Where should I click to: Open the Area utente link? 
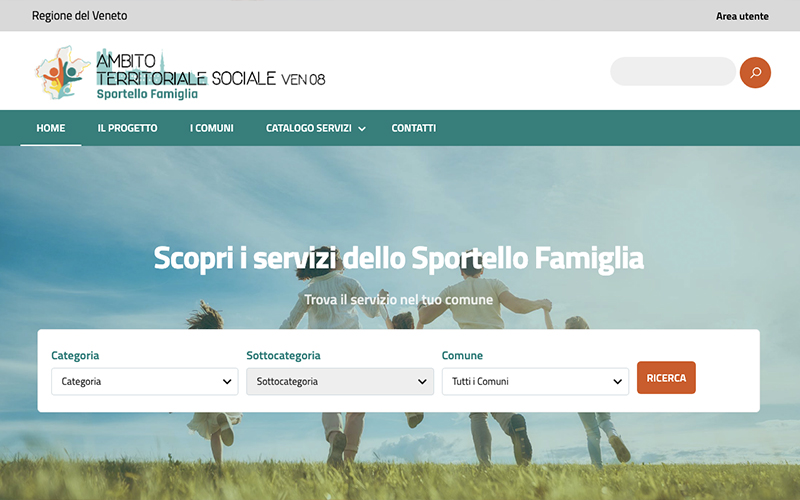point(742,16)
